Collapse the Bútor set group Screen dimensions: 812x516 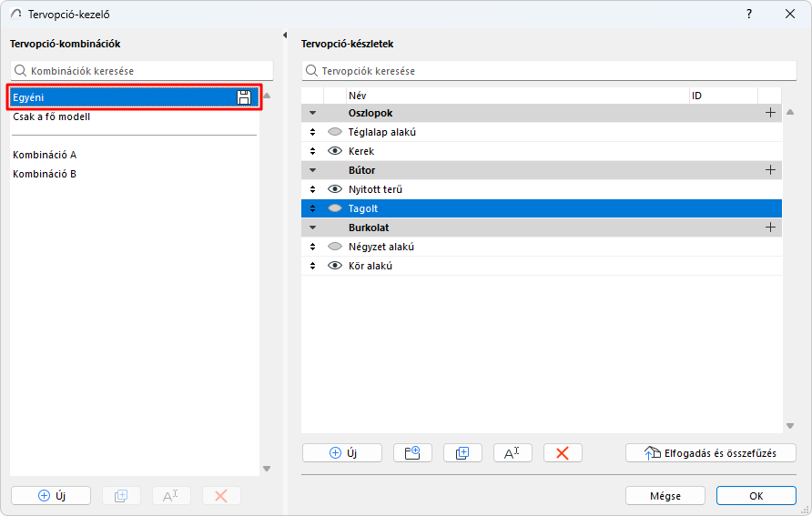click(x=312, y=170)
